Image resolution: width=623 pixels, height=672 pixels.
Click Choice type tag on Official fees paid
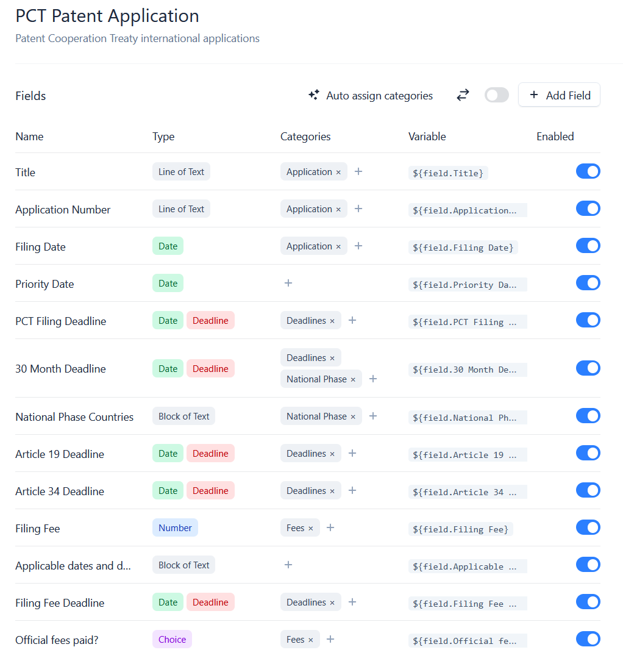click(173, 640)
